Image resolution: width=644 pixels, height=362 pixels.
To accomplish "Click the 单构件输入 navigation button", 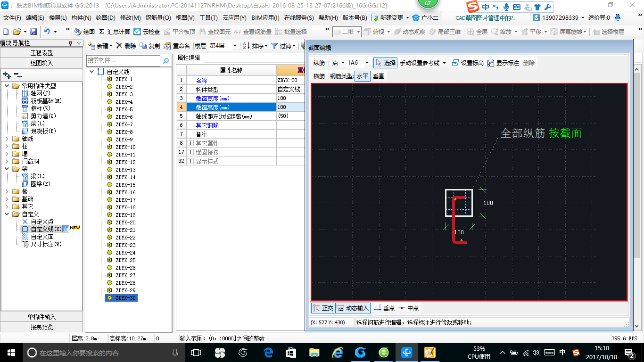I will click(x=42, y=317).
